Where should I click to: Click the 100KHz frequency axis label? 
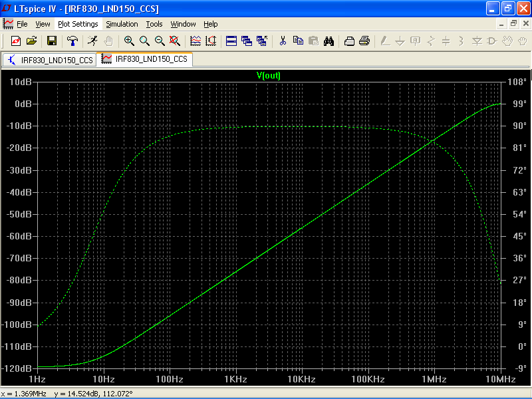(368, 379)
